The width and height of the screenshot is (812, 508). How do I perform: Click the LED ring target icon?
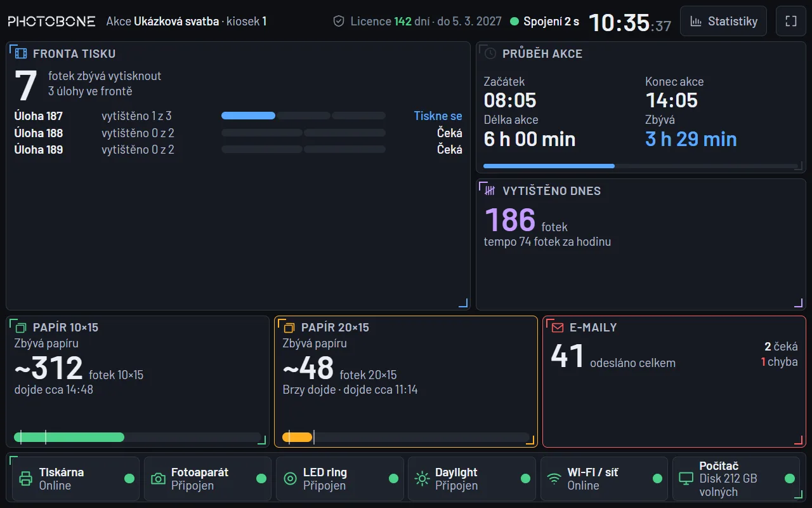coord(290,479)
